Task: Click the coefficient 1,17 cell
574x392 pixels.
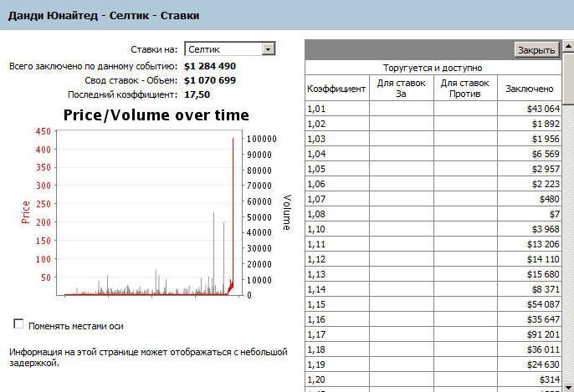Action: [x=336, y=333]
